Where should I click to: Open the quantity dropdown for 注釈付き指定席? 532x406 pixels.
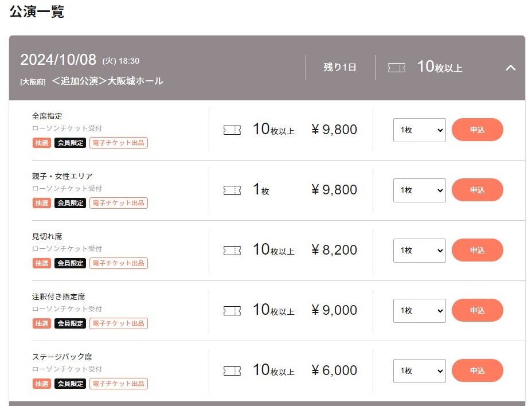[419, 311]
